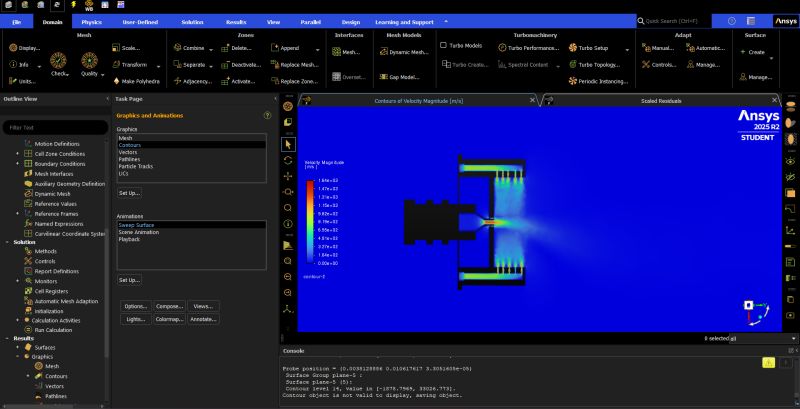800x409 pixels.
Task: Switch to the Physics ribbon tab
Action: (92, 22)
